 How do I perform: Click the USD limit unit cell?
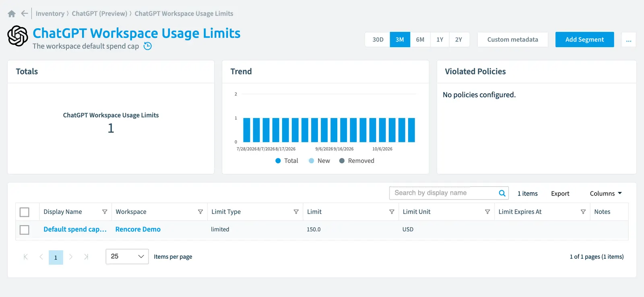pos(408,229)
